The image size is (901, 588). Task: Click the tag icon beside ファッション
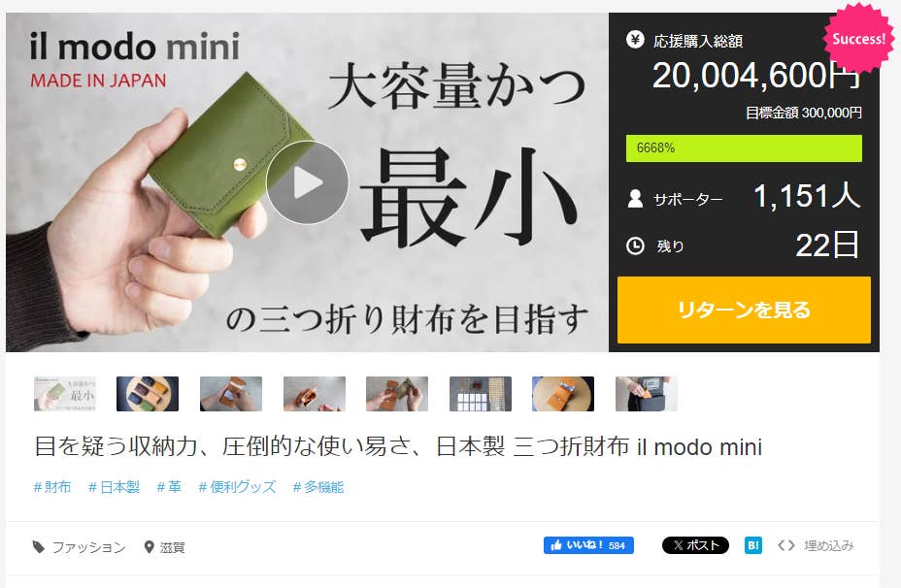39,547
